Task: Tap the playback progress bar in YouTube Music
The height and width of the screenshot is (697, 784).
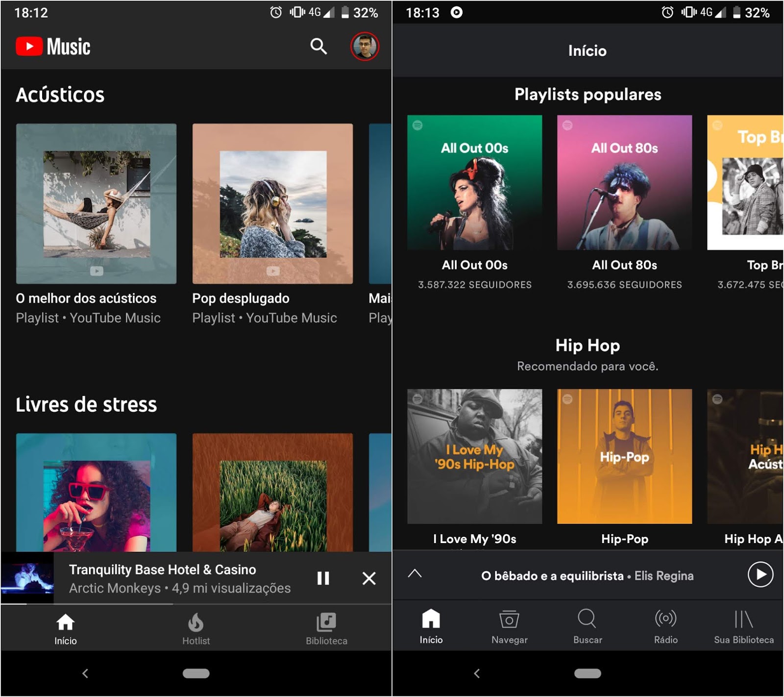Action: point(196,604)
